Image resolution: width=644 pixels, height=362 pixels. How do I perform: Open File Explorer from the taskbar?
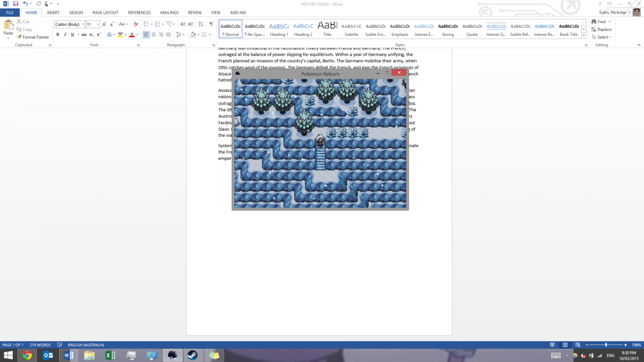(x=89, y=355)
